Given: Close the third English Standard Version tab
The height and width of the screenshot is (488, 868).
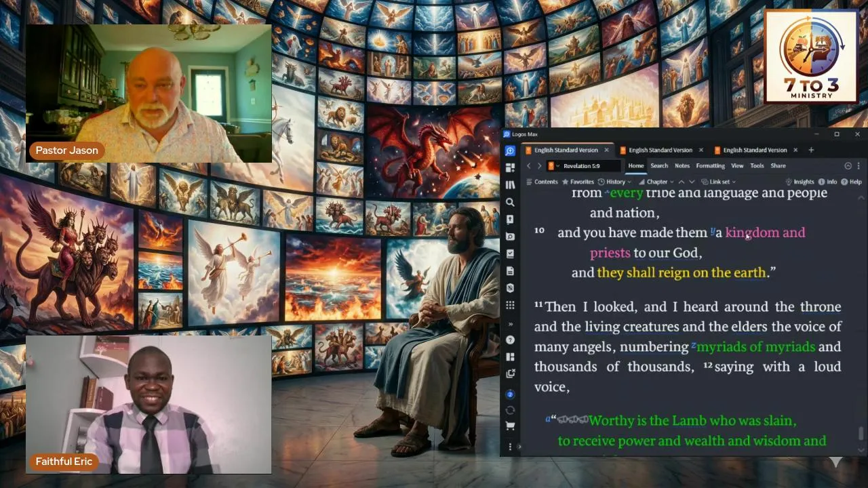Looking at the screenshot, I should [795, 150].
